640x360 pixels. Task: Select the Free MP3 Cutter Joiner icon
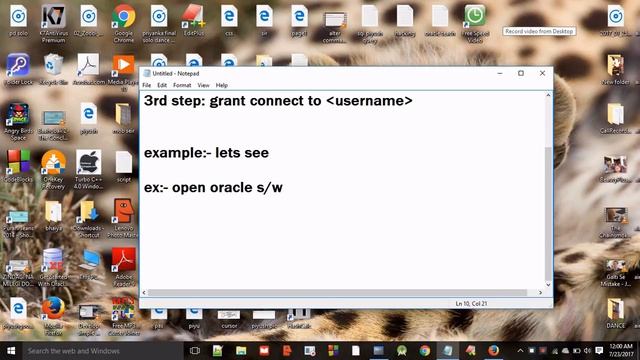(124, 316)
